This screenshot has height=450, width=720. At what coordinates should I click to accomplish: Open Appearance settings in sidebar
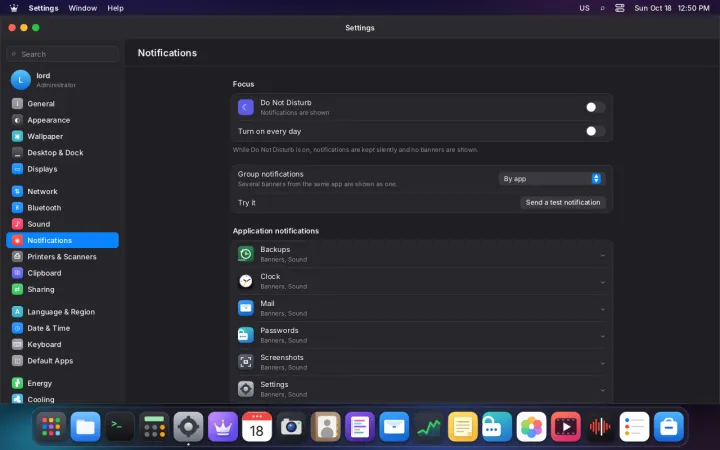(62, 120)
